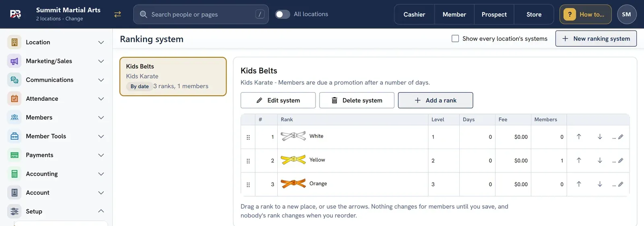Move Yellow rank up with arrow
The height and width of the screenshot is (226, 644).
[x=579, y=160]
